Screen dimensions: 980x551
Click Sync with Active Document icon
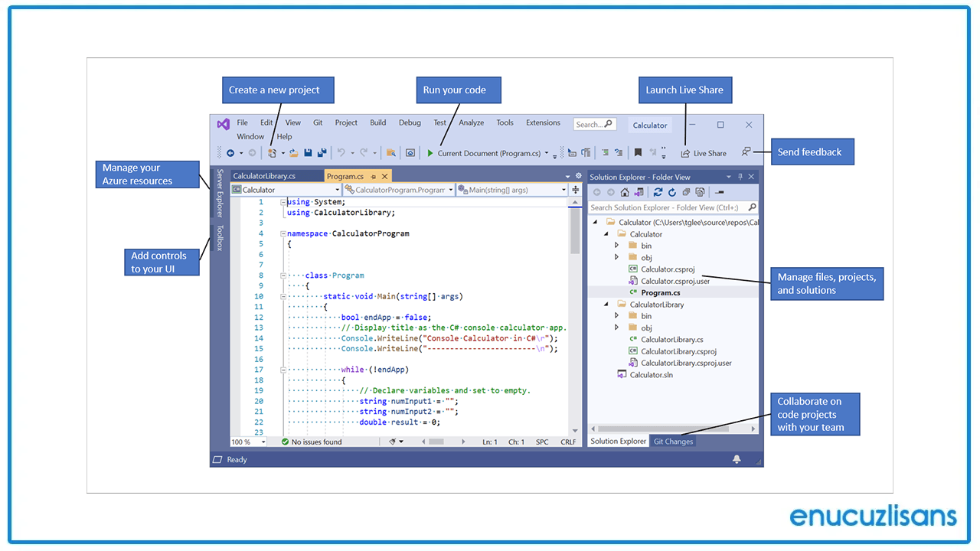tap(658, 192)
